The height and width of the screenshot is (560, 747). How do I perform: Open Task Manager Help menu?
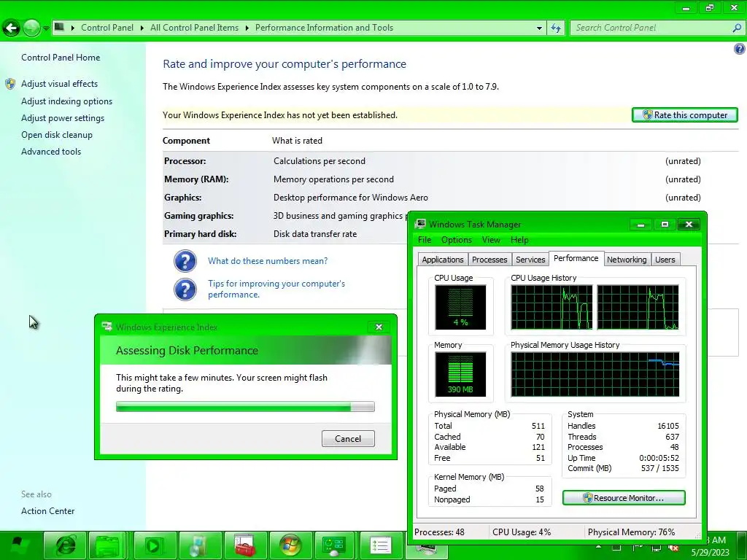(x=519, y=240)
